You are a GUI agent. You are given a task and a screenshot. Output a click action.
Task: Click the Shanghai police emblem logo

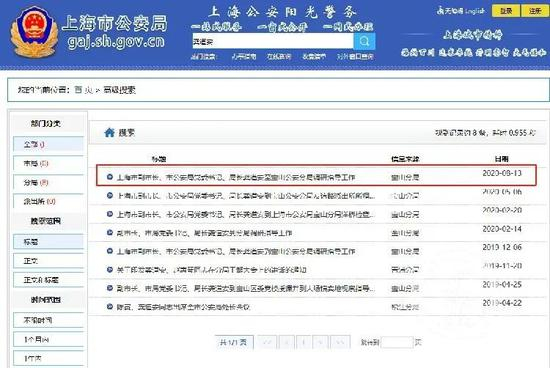pyautogui.click(x=34, y=32)
